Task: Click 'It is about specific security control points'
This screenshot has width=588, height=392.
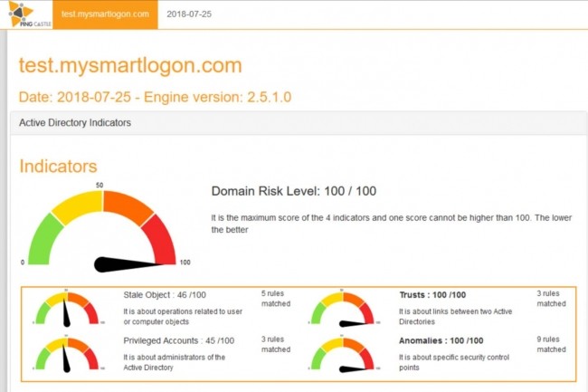Action: 454,362
